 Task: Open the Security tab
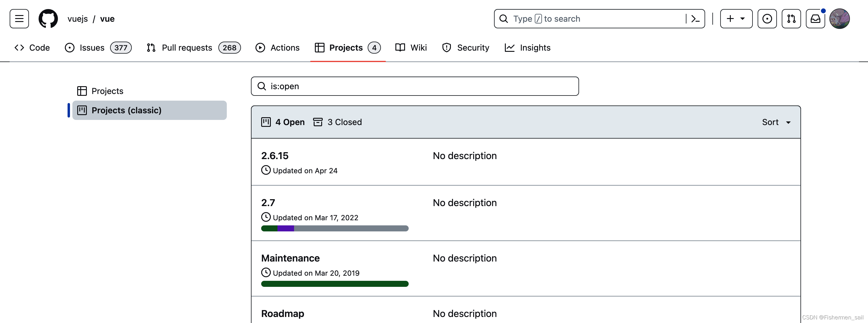coord(466,47)
